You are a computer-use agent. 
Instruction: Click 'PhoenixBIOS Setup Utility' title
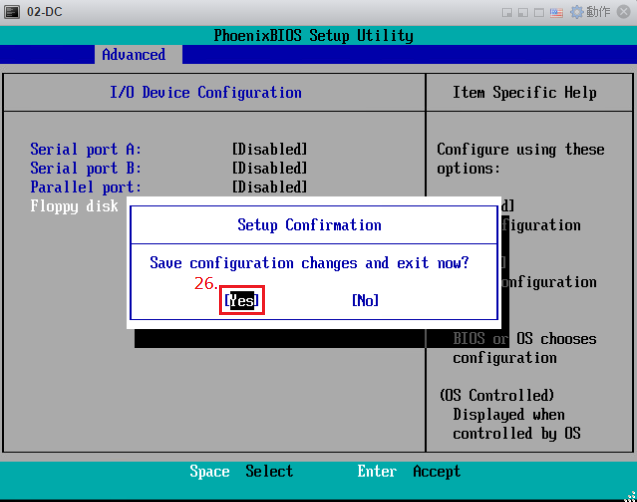tap(314, 35)
